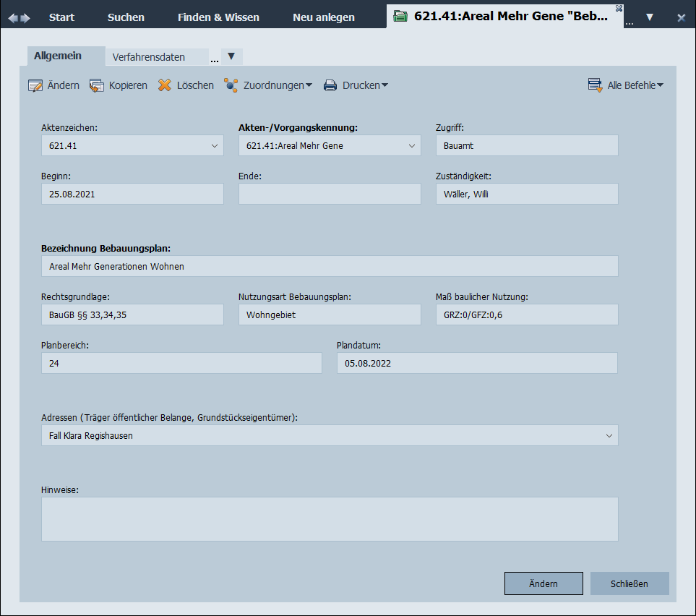
Task: Click the Zuordnungen network icon
Action: point(231,85)
